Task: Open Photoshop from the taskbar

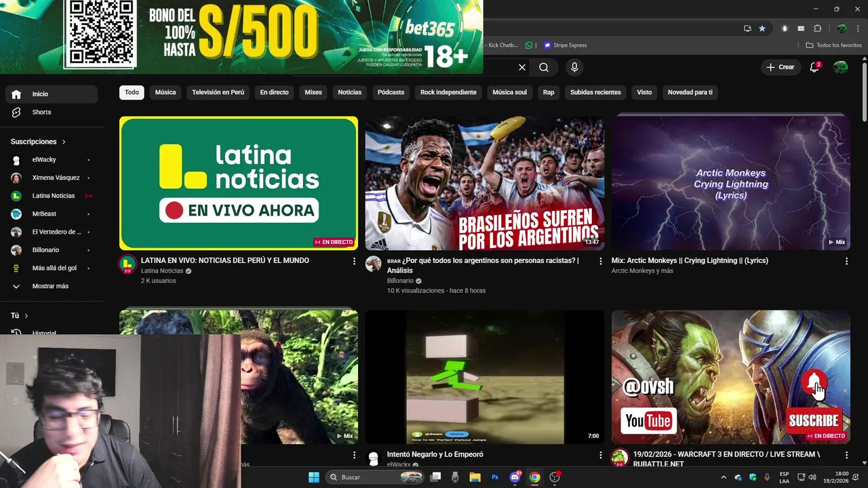Action: tap(495, 477)
